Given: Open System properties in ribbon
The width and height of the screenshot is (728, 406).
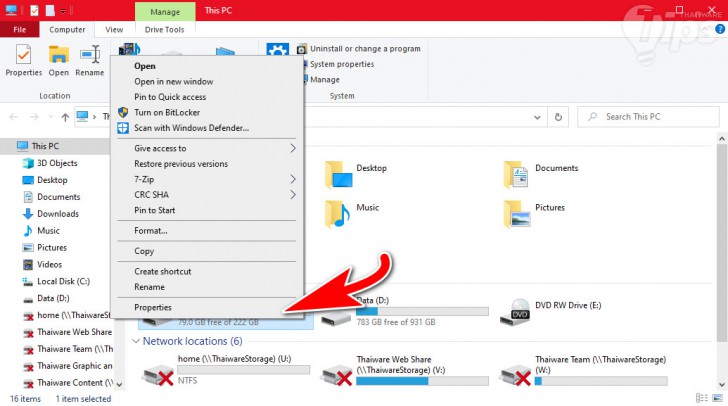Looking at the screenshot, I should (x=342, y=64).
